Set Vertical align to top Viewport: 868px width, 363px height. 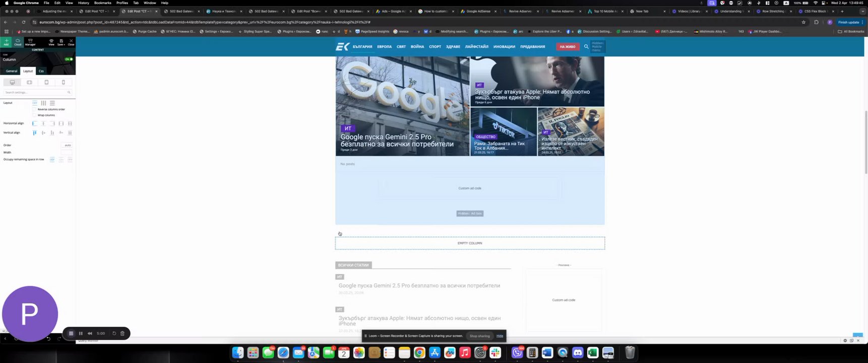point(35,133)
